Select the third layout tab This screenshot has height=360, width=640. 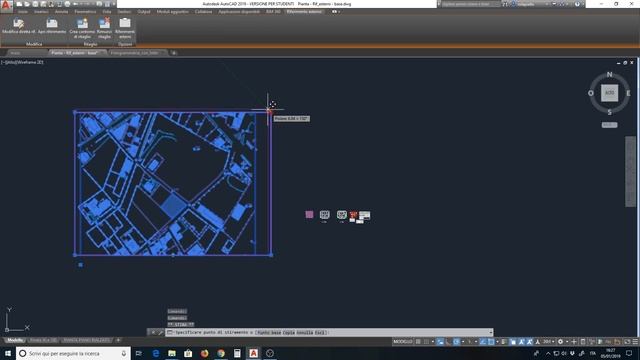(87, 340)
